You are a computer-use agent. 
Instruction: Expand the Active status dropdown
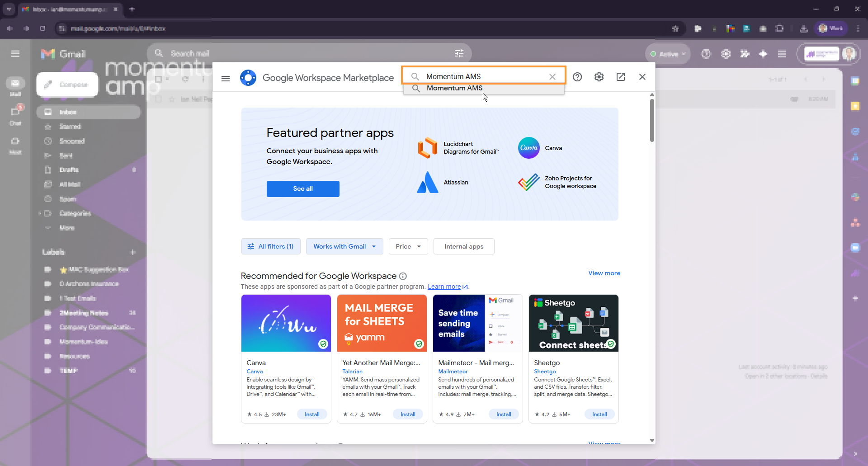pos(668,54)
